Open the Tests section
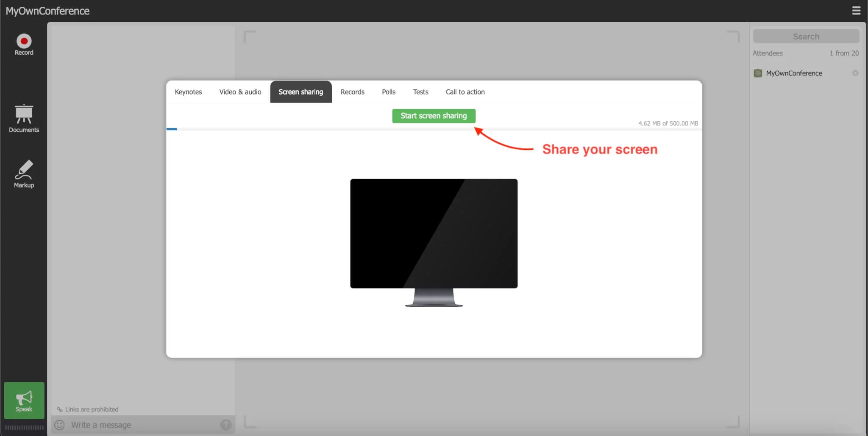868x436 pixels. click(420, 92)
